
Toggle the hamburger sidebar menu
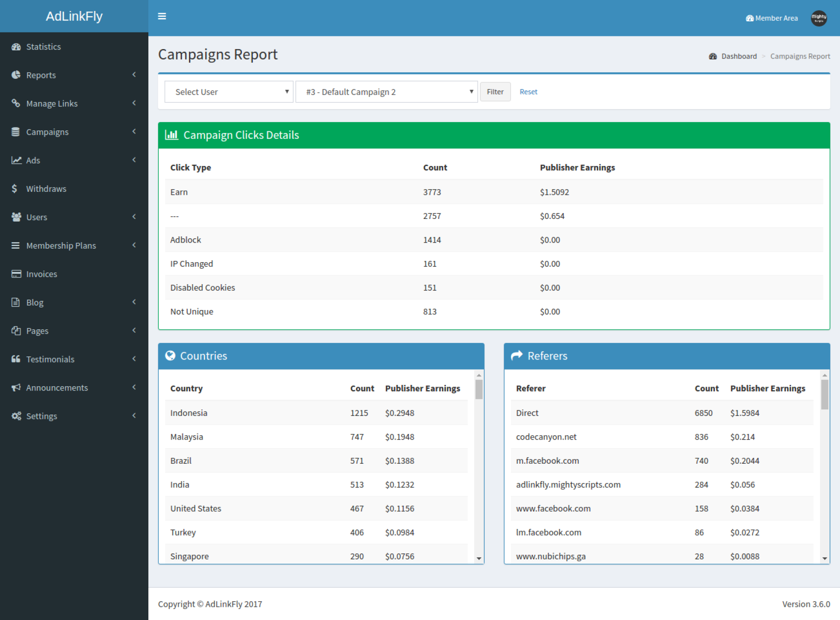click(162, 16)
